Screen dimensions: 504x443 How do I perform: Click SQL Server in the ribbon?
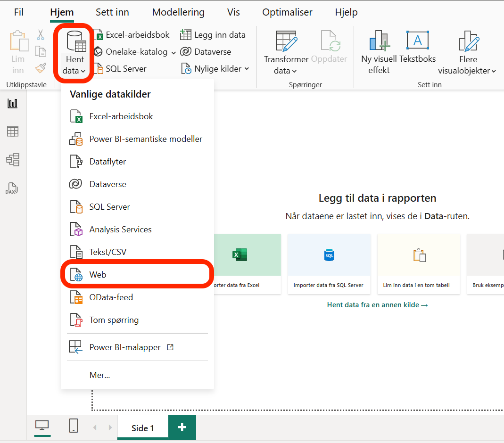point(120,69)
